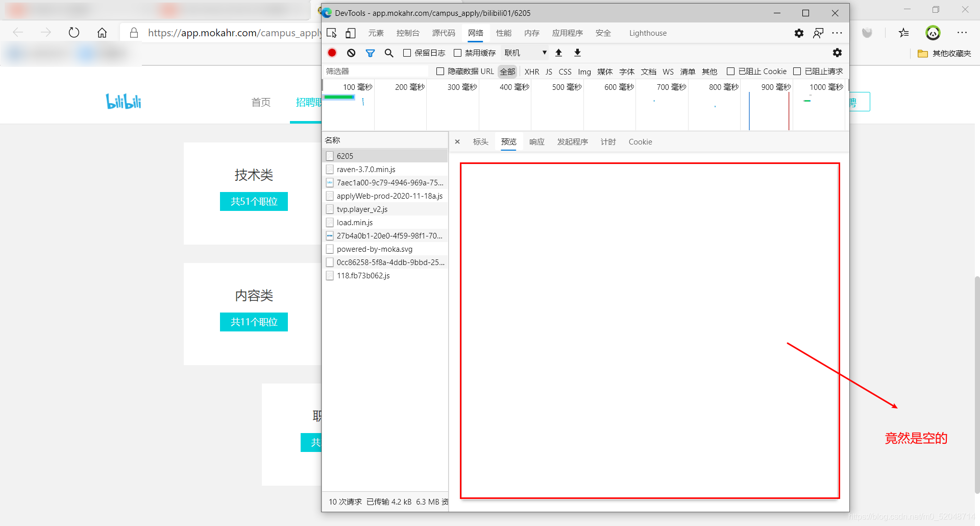
Task: Select request 118.fb73b062.js
Action: 385,276
